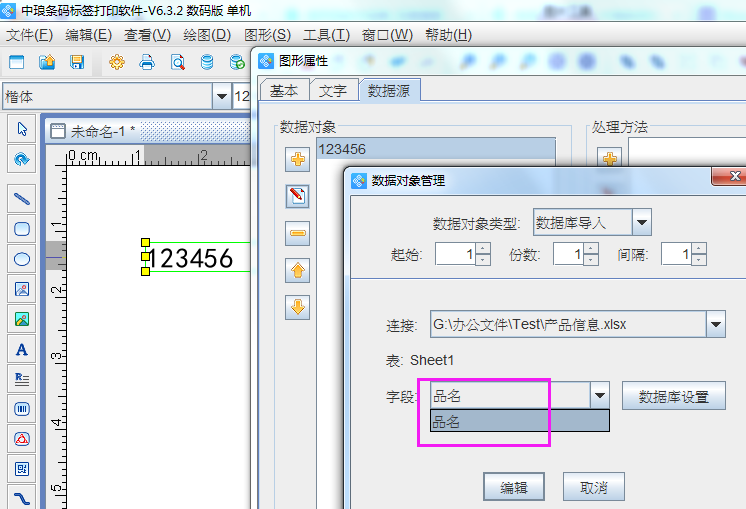Image resolution: width=746 pixels, height=509 pixels.
Task: Select the barcode drawing tool
Action: pyautogui.click(x=21, y=409)
